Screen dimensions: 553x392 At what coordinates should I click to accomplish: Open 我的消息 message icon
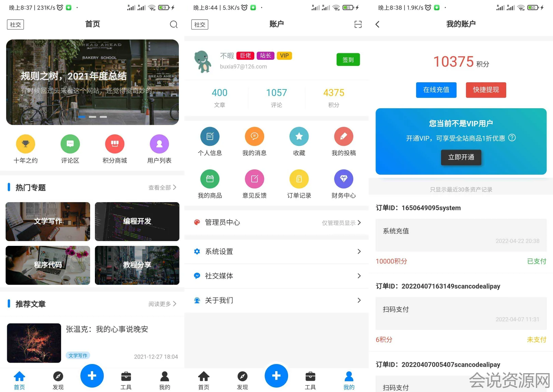coord(254,137)
